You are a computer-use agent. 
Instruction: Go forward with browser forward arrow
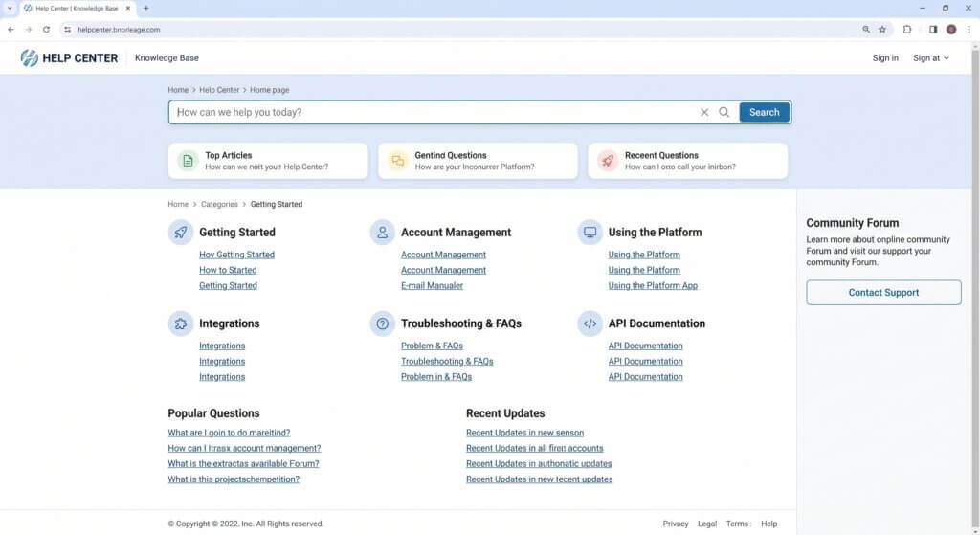coord(28,30)
